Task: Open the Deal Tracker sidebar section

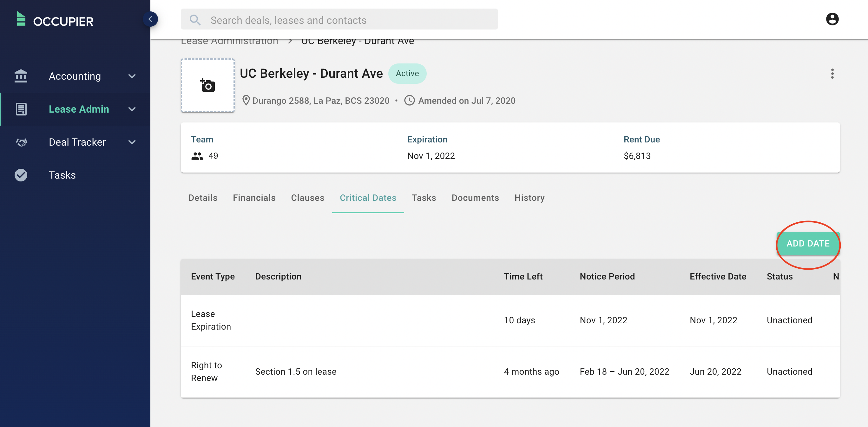Action: pyautogui.click(x=75, y=142)
